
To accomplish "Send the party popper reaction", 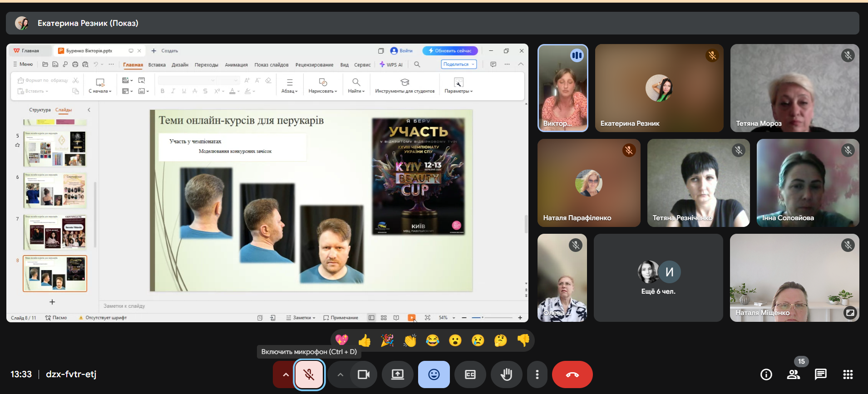I will [x=387, y=340].
